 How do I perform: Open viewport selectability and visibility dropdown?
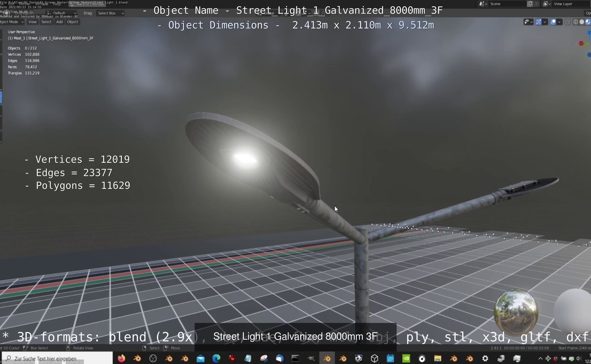(528, 22)
